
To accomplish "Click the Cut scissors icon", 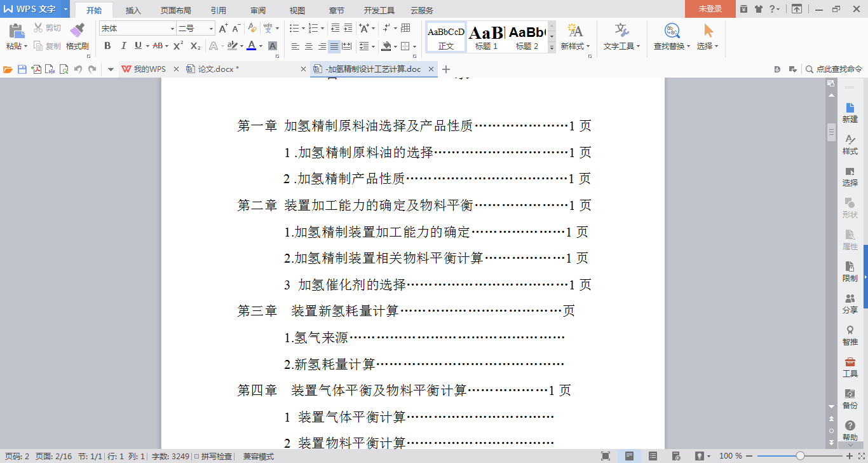I will (38, 28).
